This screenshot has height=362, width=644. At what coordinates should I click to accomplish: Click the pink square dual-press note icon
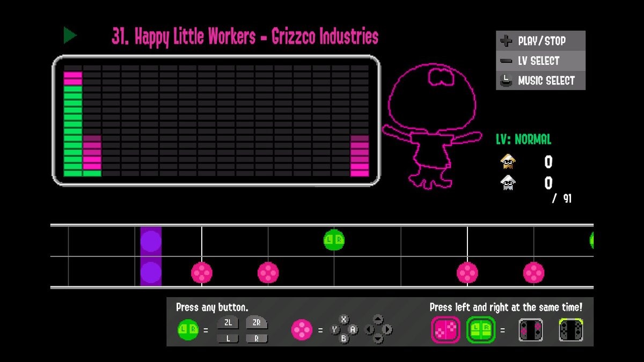click(445, 330)
